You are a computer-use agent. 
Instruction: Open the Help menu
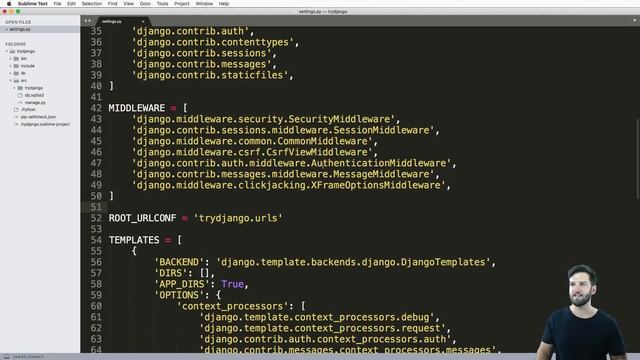(224, 4)
